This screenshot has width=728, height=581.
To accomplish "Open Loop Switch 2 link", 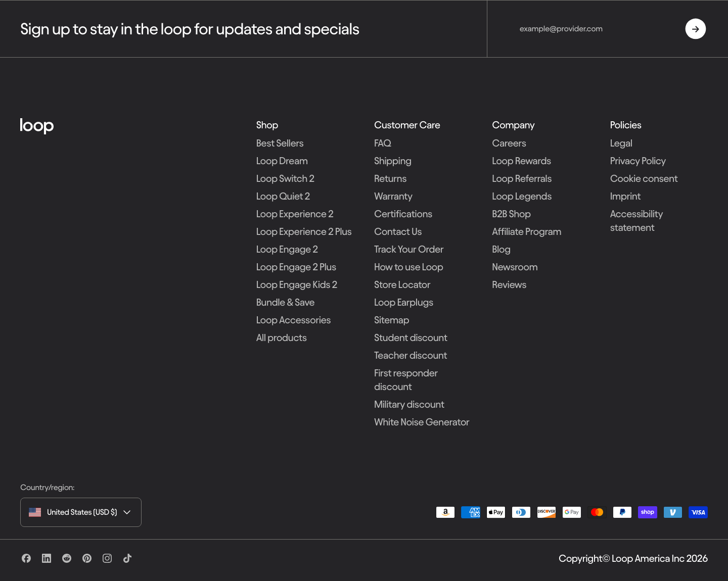I will 285,178.
